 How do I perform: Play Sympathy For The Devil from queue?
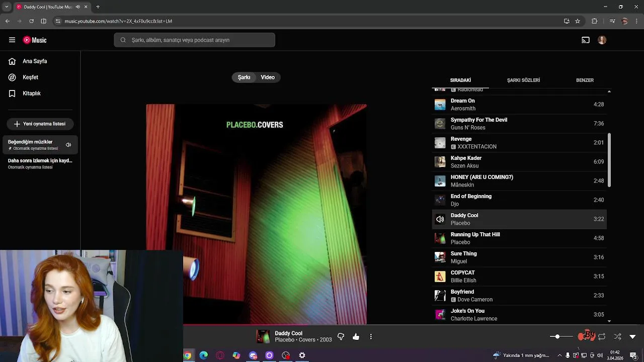pyautogui.click(x=519, y=124)
